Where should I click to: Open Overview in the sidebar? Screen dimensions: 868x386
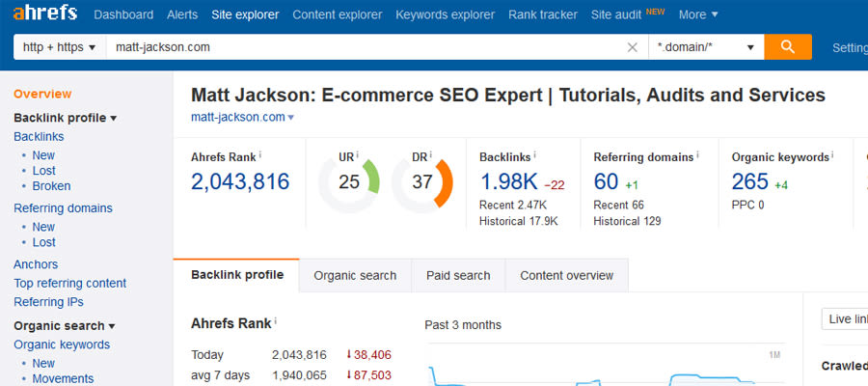point(42,95)
